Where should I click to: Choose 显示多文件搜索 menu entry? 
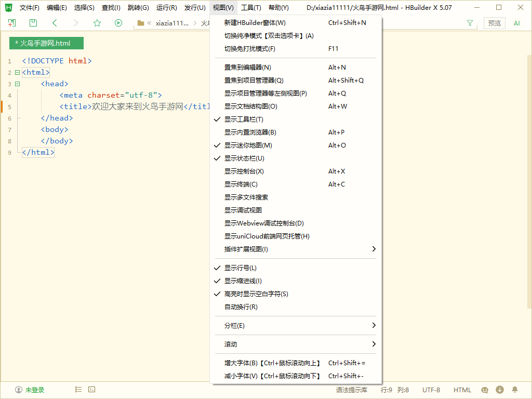pyautogui.click(x=295, y=197)
